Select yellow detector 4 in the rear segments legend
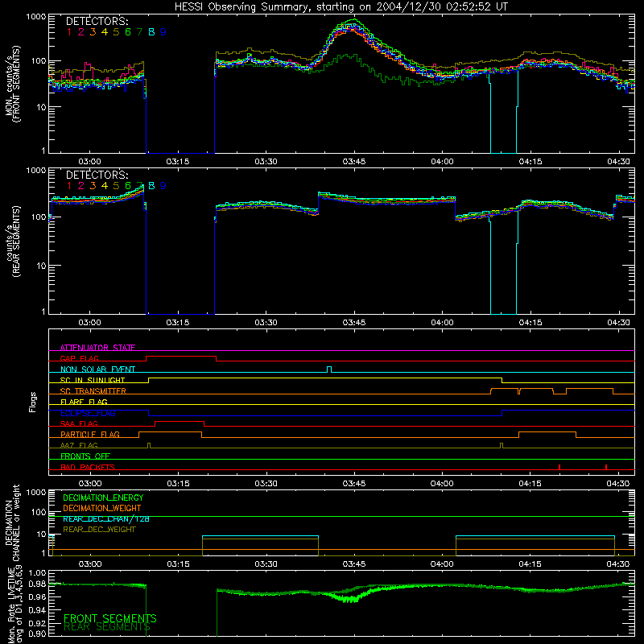The width and height of the screenshot is (644, 644). (105, 186)
